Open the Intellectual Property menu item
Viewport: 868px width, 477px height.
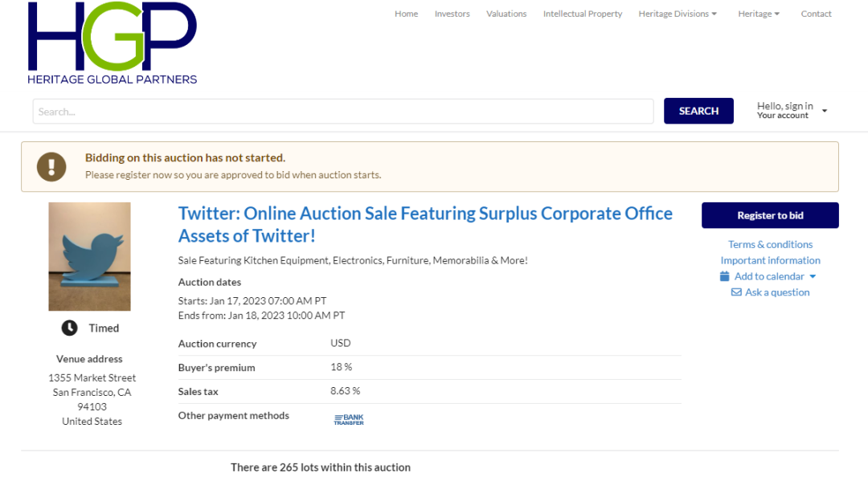[x=583, y=14]
